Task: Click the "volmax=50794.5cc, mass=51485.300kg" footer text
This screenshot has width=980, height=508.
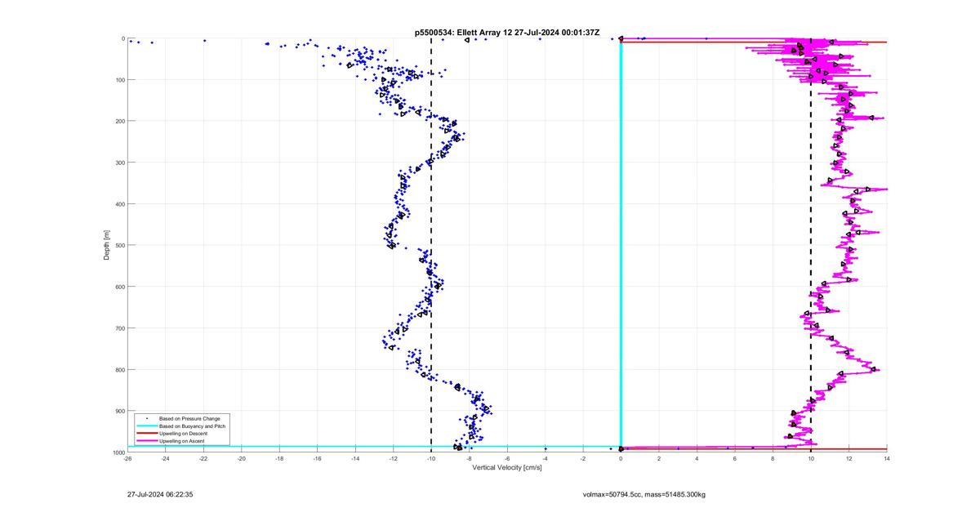Action: pyautogui.click(x=644, y=495)
